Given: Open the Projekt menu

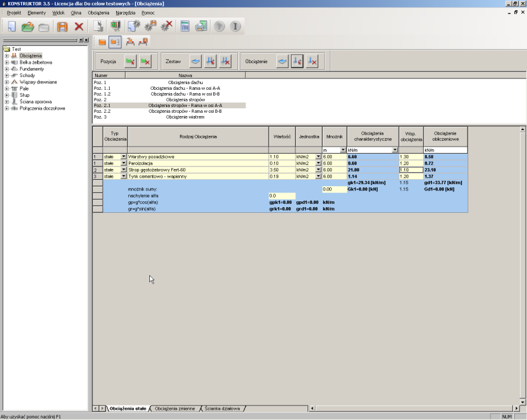Looking at the screenshot, I should [14, 13].
